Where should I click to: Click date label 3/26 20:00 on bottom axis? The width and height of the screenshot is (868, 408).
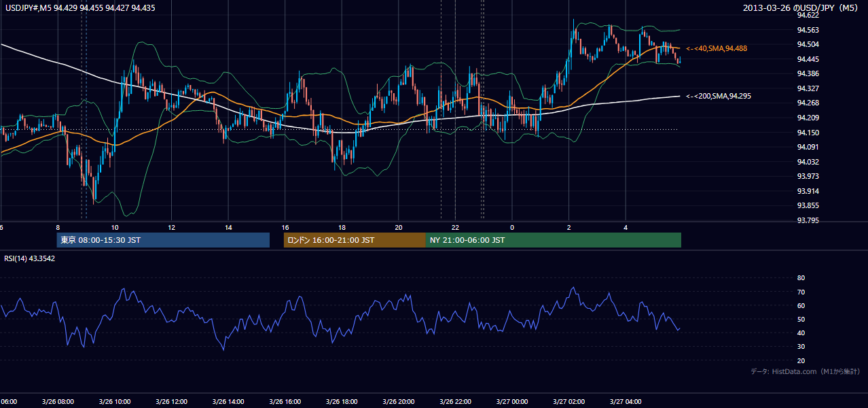pos(398,401)
